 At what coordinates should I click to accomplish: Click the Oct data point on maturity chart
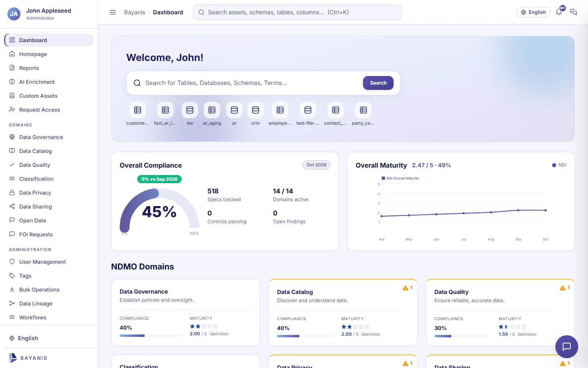tap(546, 210)
